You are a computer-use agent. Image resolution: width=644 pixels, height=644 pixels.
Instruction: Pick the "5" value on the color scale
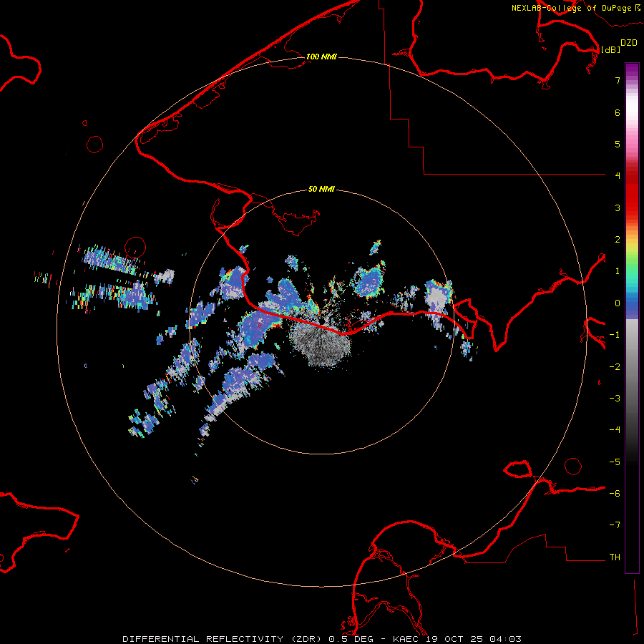pyautogui.click(x=618, y=144)
